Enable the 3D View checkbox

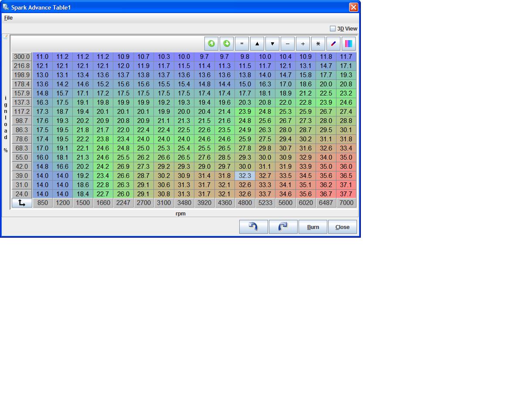(333, 29)
